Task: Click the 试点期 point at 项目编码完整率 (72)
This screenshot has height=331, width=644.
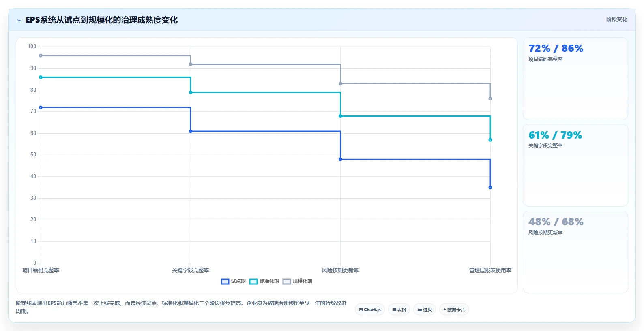Action: [x=41, y=107]
